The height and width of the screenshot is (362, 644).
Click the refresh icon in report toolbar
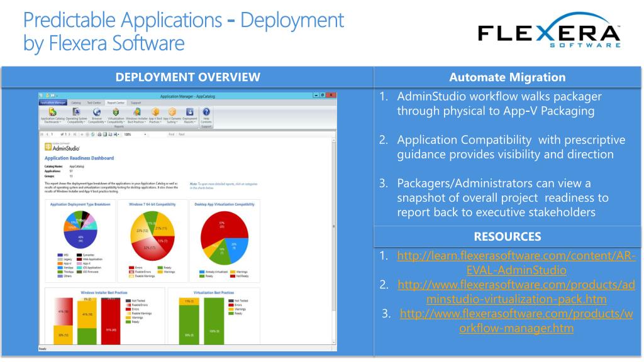(93, 134)
